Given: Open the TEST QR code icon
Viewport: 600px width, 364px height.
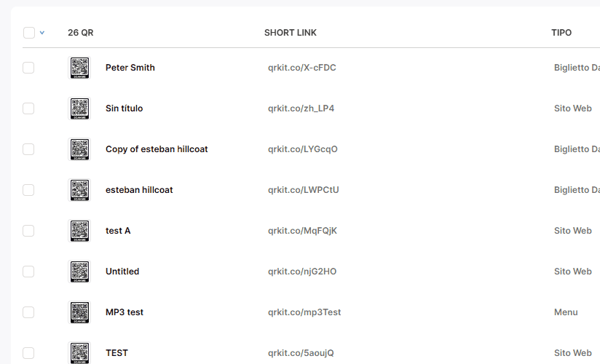Looking at the screenshot, I should coord(79,353).
